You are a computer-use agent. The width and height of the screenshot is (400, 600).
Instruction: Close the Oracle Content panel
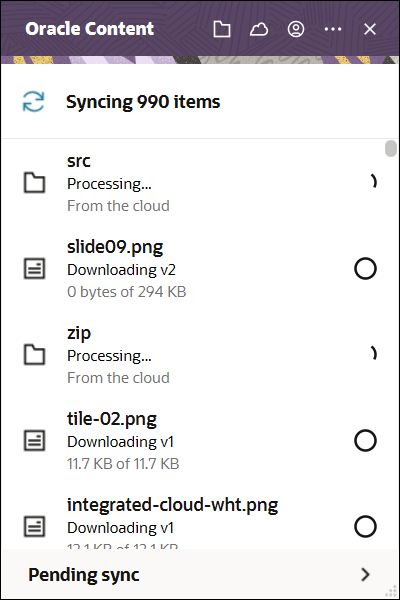(370, 29)
